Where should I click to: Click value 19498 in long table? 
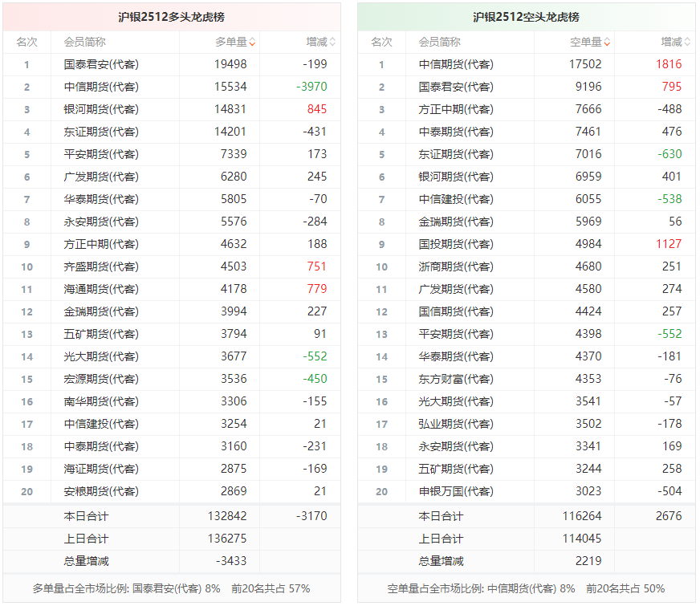[x=230, y=64]
